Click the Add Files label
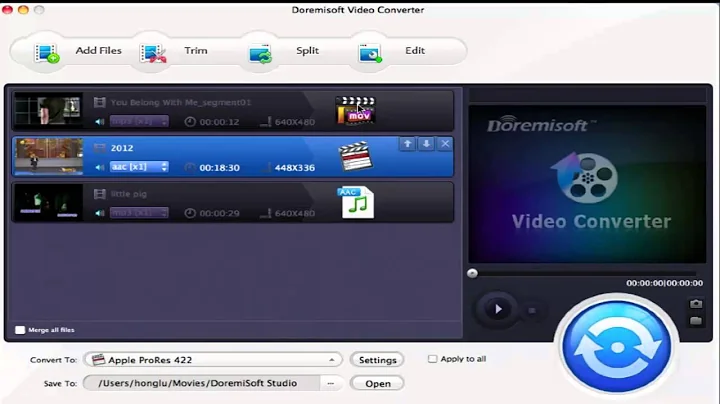The width and height of the screenshot is (720, 404). 98,50
